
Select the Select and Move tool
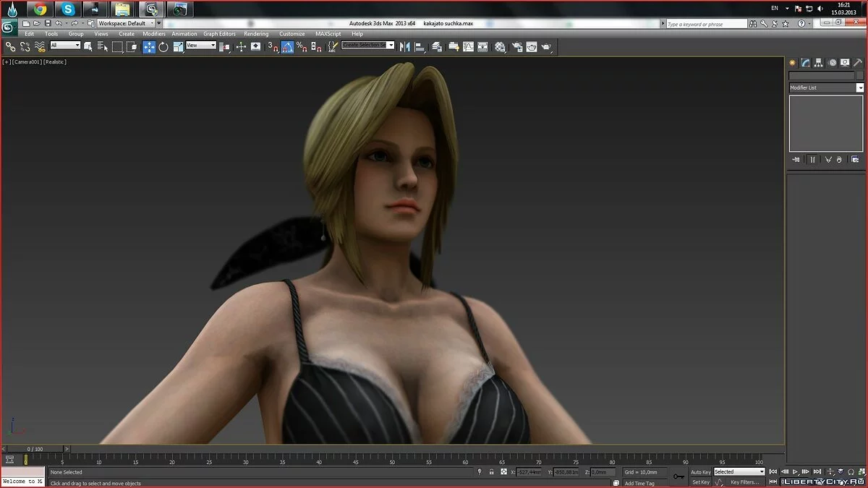tap(149, 47)
